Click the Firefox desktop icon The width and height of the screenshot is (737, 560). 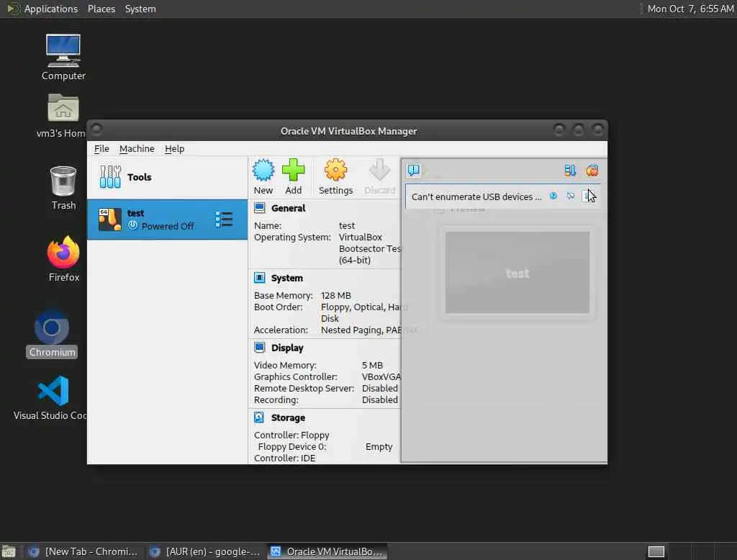point(63,252)
